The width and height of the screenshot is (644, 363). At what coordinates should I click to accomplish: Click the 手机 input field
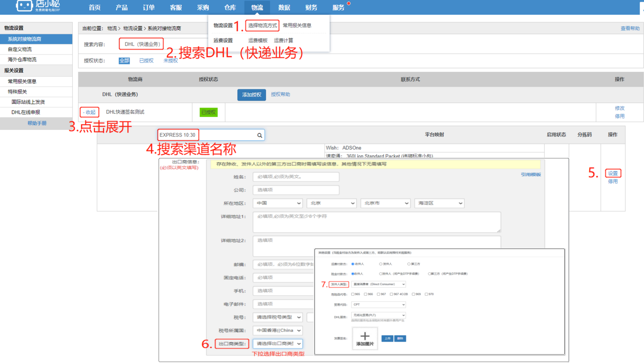[284, 291]
